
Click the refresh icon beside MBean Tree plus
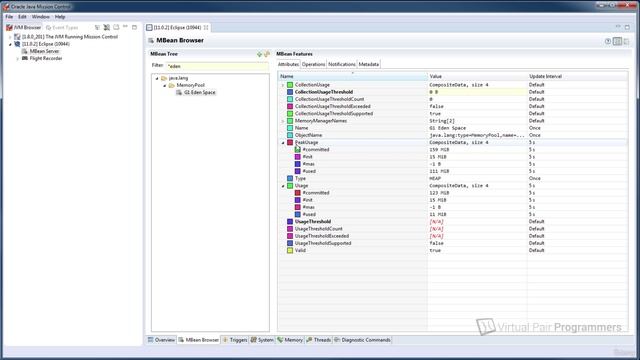click(x=267, y=54)
